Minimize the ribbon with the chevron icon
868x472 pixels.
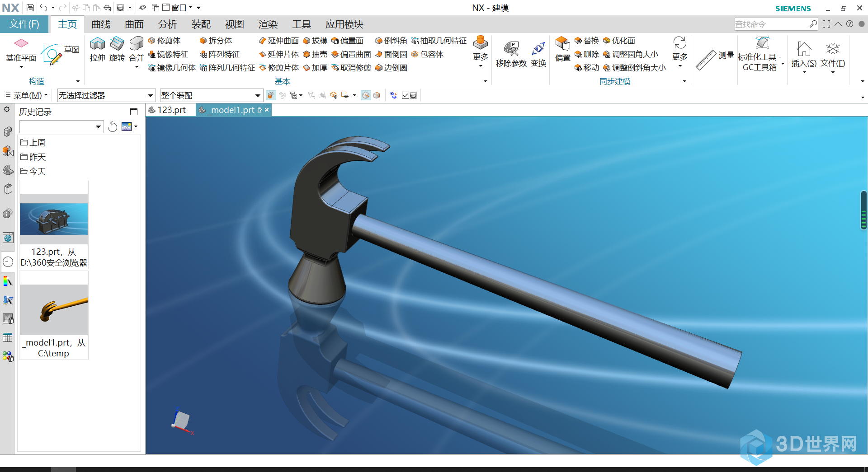pyautogui.click(x=838, y=24)
